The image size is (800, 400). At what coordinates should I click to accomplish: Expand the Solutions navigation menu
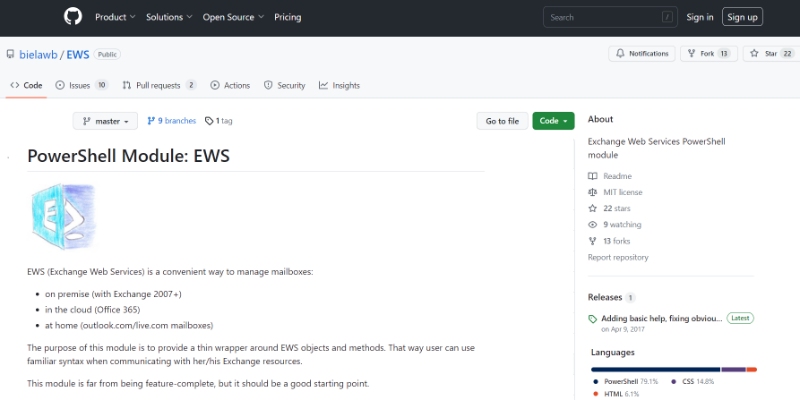[x=169, y=17]
